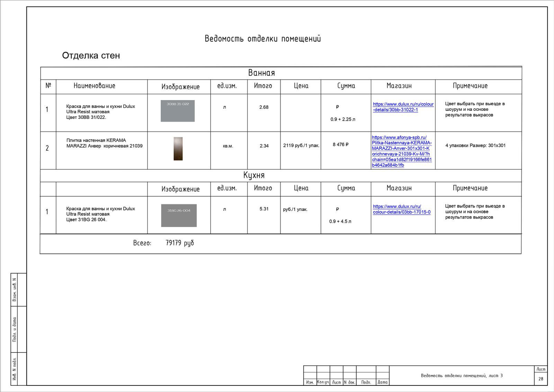Select the showroom colour note in the Ванная table
The height and width of the screenshot is (392, 554).
475,109
